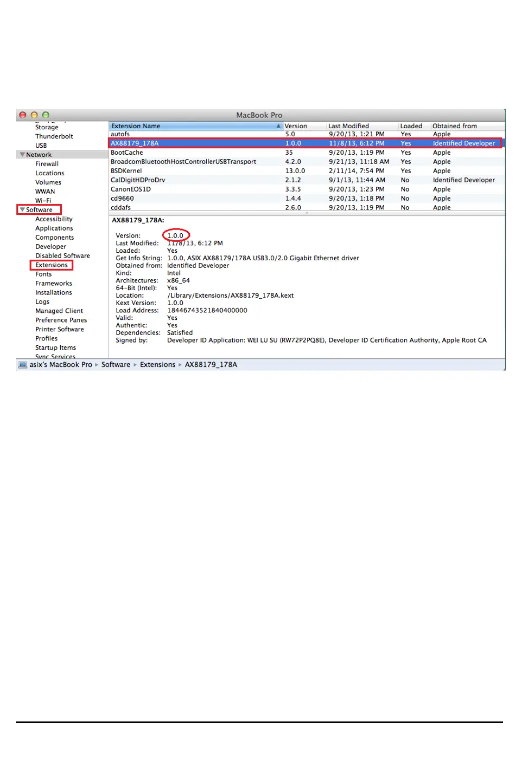Sort by the Extension Name column header
The width and height of the screenshot is (532, 760).
click(195, 126)
